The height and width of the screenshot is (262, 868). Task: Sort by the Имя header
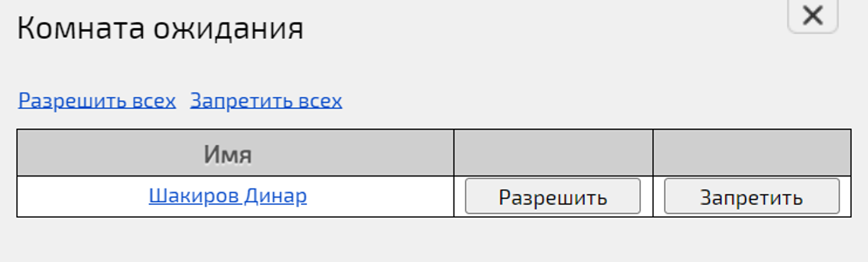coord(228,154)
